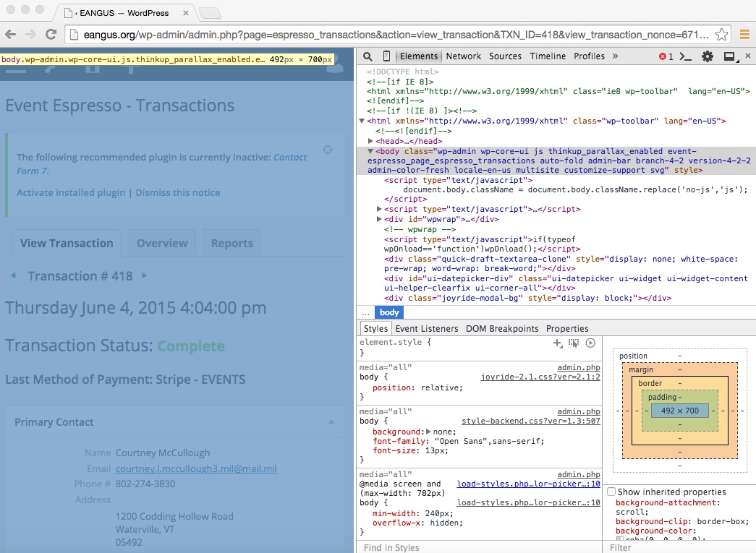Collapse the Primary Contact metabox arrow
The height and width of the screenshot is (553, 756).
coord(331,422)
